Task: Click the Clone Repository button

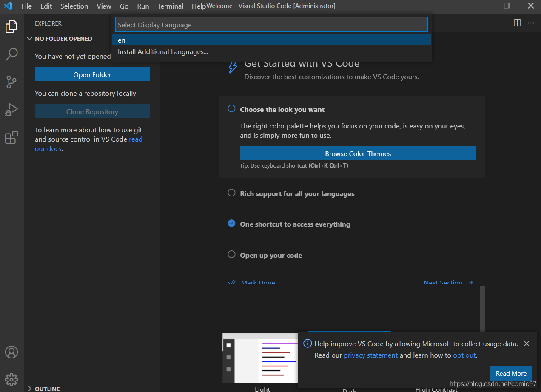Action: coord(92,111)
